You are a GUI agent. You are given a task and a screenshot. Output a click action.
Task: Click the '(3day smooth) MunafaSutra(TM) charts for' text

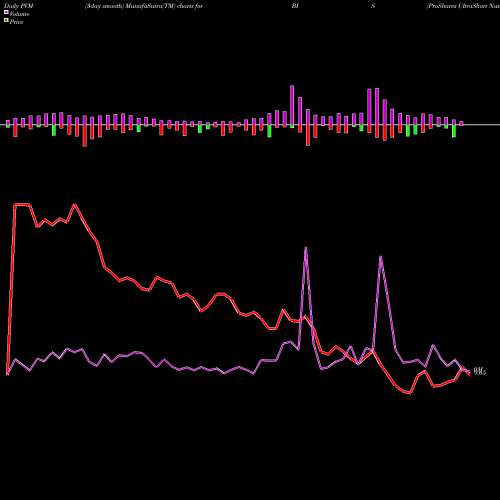click(x=144, y=6)
